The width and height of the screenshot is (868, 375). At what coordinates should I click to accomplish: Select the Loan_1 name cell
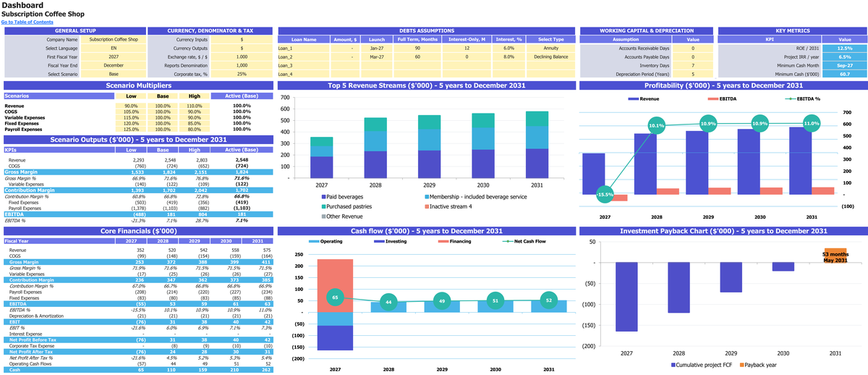pyautogui.click(x=304, y=49)
